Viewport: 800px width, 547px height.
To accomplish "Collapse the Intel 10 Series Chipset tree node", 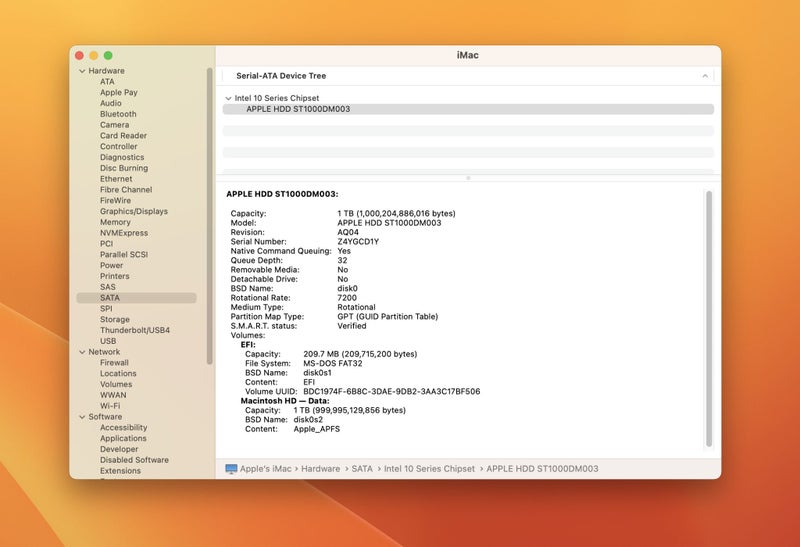I will pyautogui.click(x=228, y=98).
